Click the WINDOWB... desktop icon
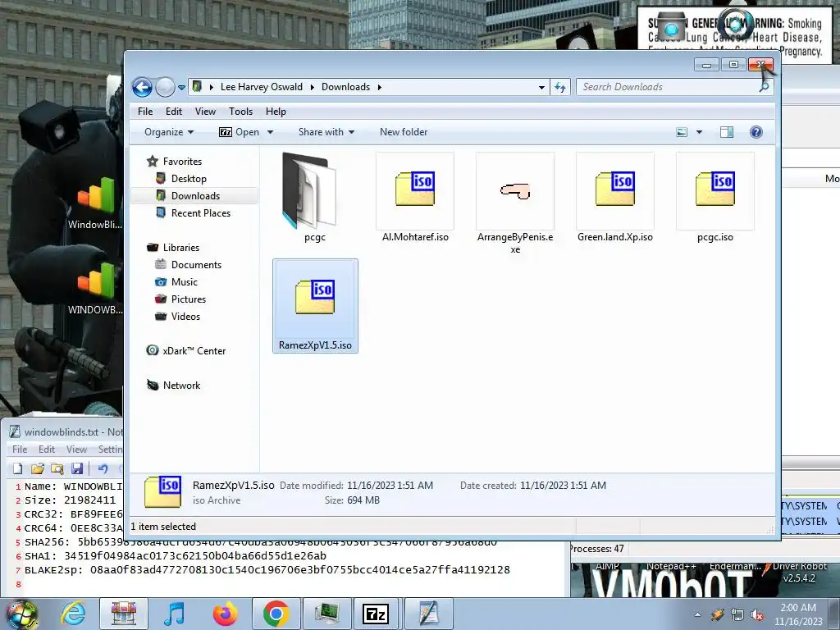This screenshot has height=630, width=840. point(95,290)
